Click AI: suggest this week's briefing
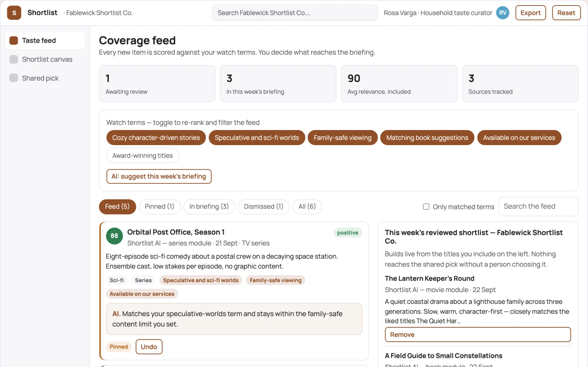 coord(159,176)
